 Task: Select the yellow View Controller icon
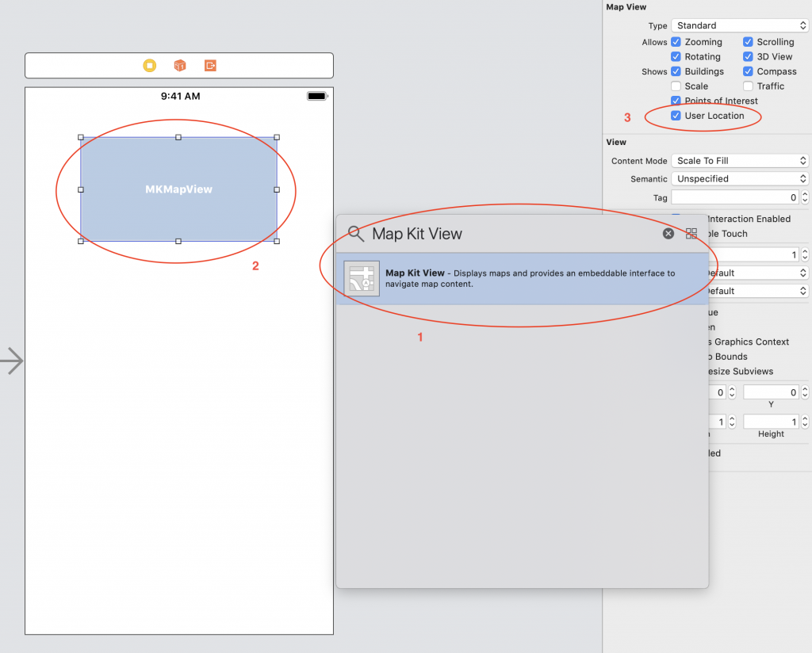tap(150, 66)
